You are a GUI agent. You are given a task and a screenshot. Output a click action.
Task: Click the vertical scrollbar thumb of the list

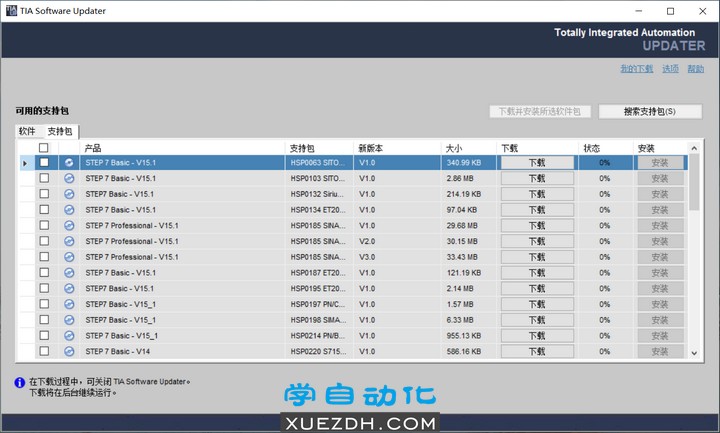point(694,182)
